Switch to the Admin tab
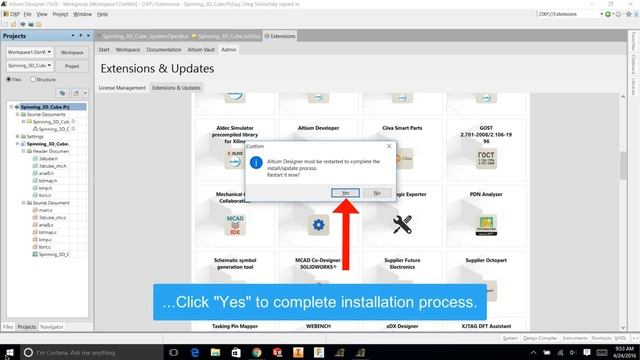Image resolution: width=640 pixels, height=360 pixels. [229, 50]
